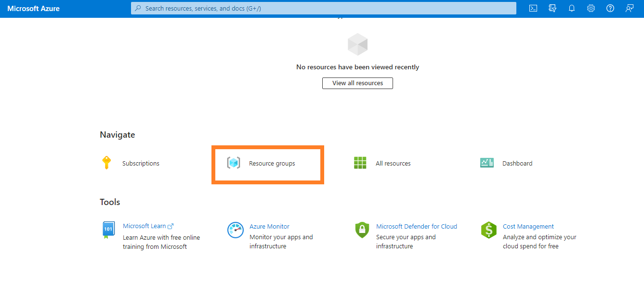Click the Directories and subscriptions filter icon
644x283 pixels.
(x=552, y=8)
